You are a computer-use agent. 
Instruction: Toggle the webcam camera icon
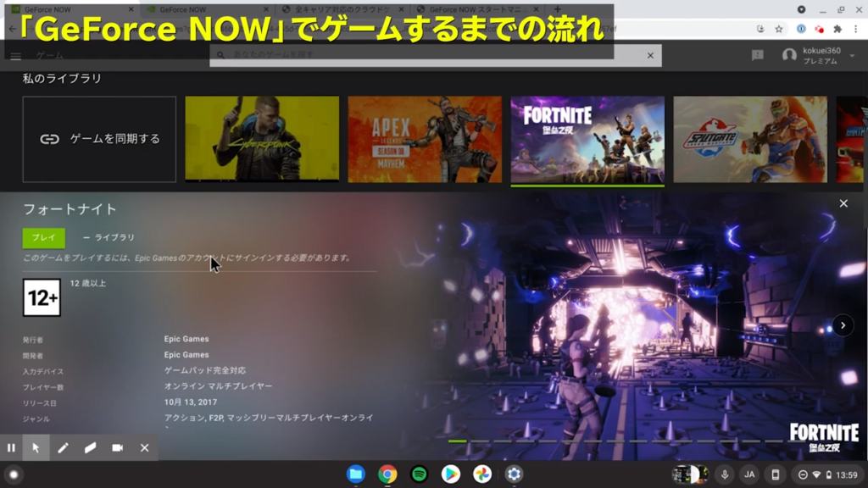coord(117,447)
